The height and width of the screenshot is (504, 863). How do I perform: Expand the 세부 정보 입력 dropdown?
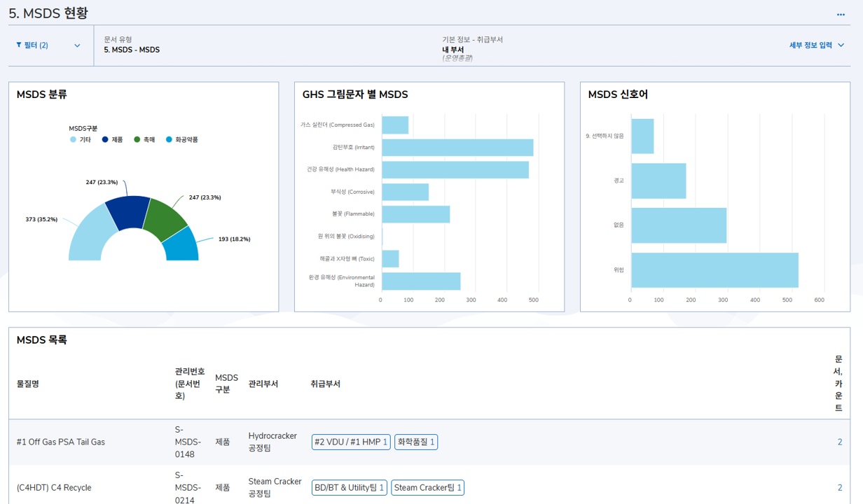[x=817, y=45]
